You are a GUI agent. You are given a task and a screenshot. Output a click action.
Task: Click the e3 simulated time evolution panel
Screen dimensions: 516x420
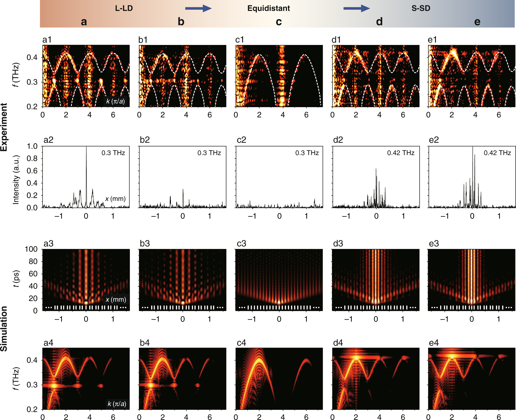[x=472, y=280]
